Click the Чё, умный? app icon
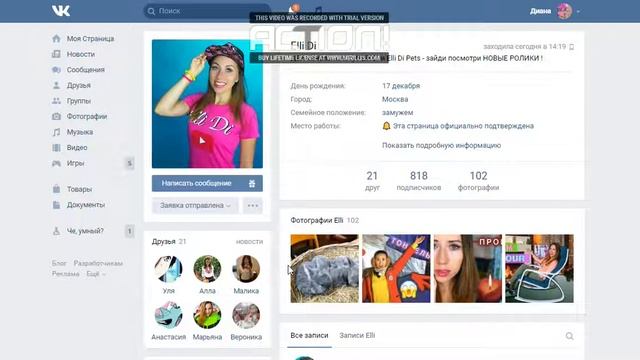The width and height of the screenshot is (640, 360). pos(56,231)
